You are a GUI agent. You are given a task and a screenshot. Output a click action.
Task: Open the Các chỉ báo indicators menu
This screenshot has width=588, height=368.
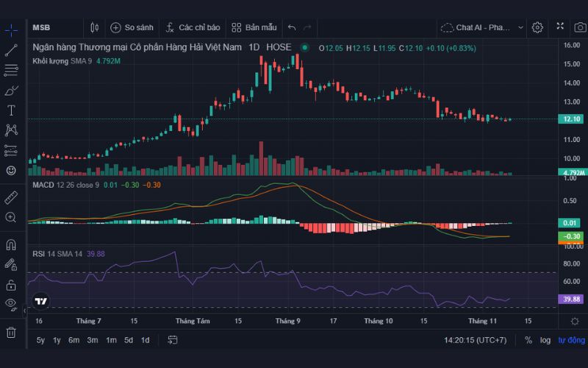click(193, 27)
